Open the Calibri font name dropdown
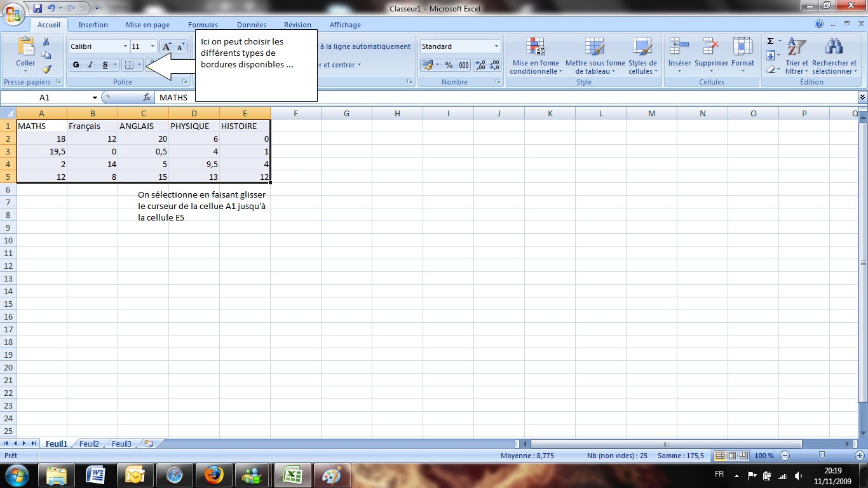This screenshot has height=488, width=868. pos(125,46)
